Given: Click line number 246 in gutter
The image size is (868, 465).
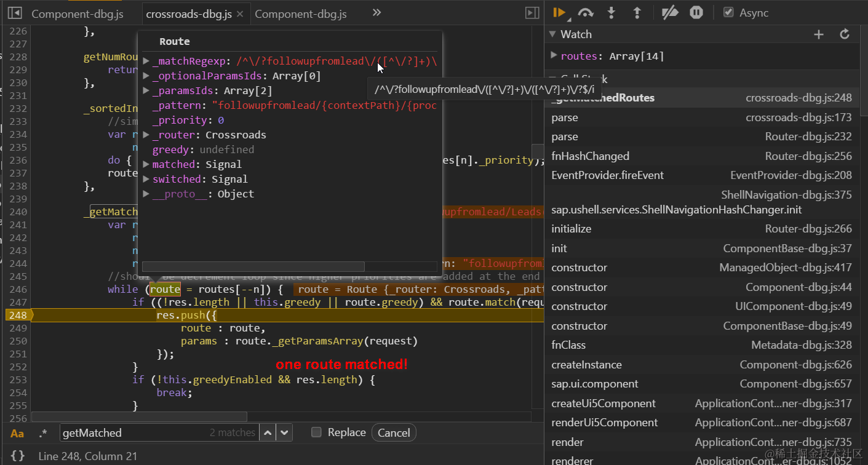Looking at the screenshot, I should coord(18,289).
